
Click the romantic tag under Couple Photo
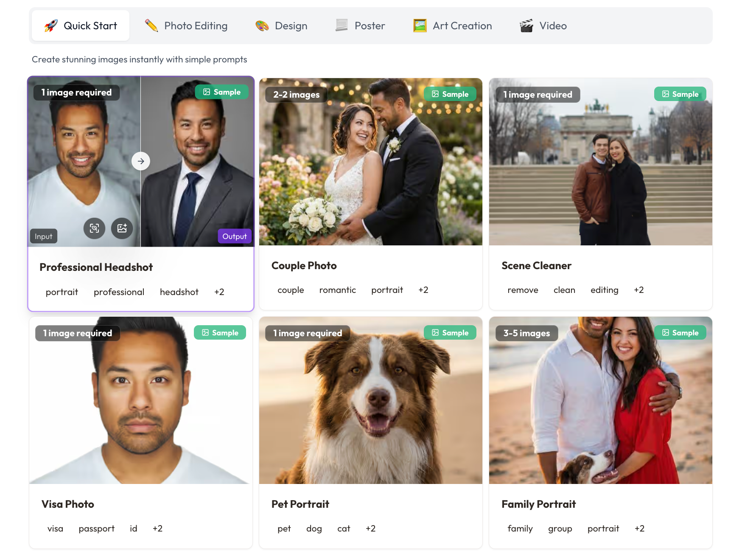(337, 290)
